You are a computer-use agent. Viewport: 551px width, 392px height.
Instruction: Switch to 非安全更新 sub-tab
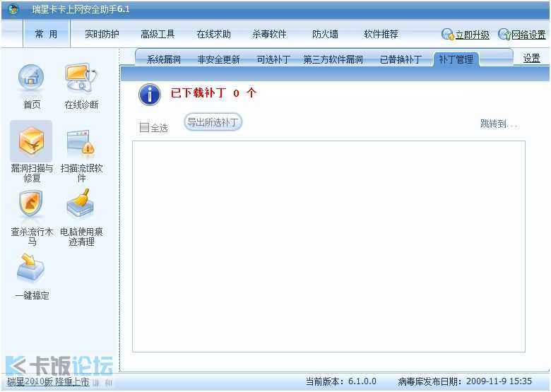click(218, 59)
